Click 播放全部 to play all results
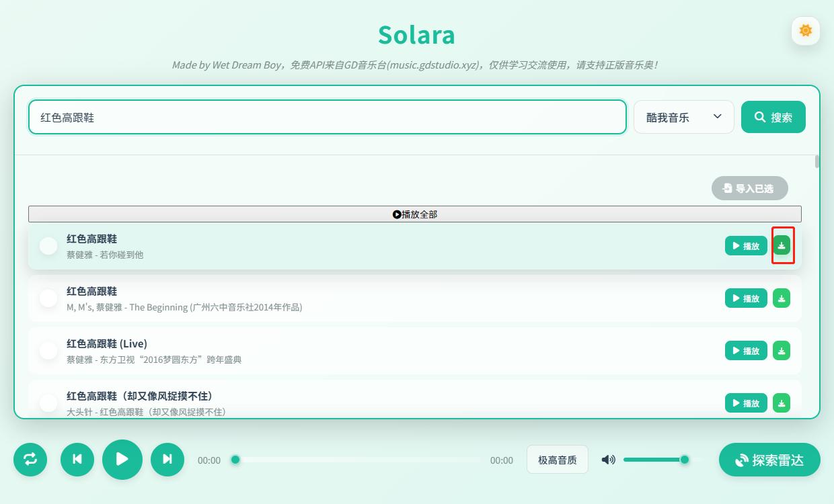 click(414, 214)
